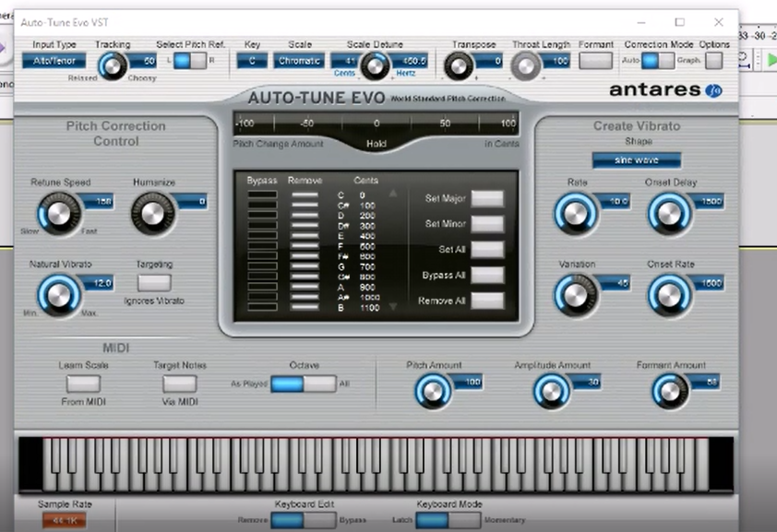The image size is (777, 532).
Task: Switch the Octave As Played/All toggle
Action: [304, 384]
